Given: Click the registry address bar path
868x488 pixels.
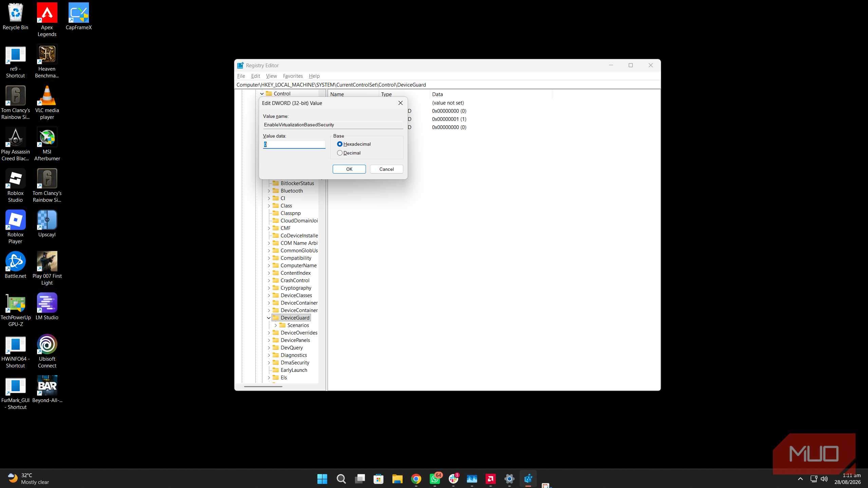Looking at the screenshot, I should click(447, 85).
